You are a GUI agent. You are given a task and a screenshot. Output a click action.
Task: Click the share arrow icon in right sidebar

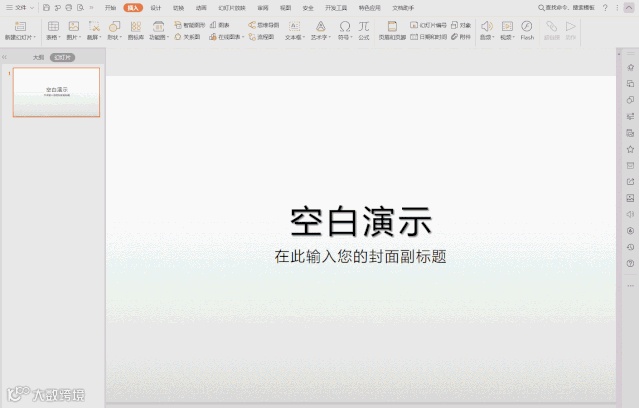pos(630,182)
